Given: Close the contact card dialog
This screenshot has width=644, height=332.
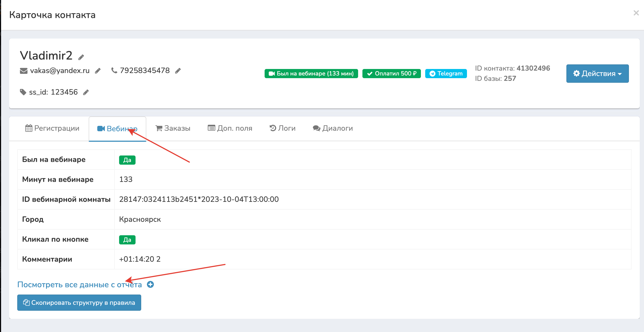Looking at the screenshot, I should click(636, 13).
